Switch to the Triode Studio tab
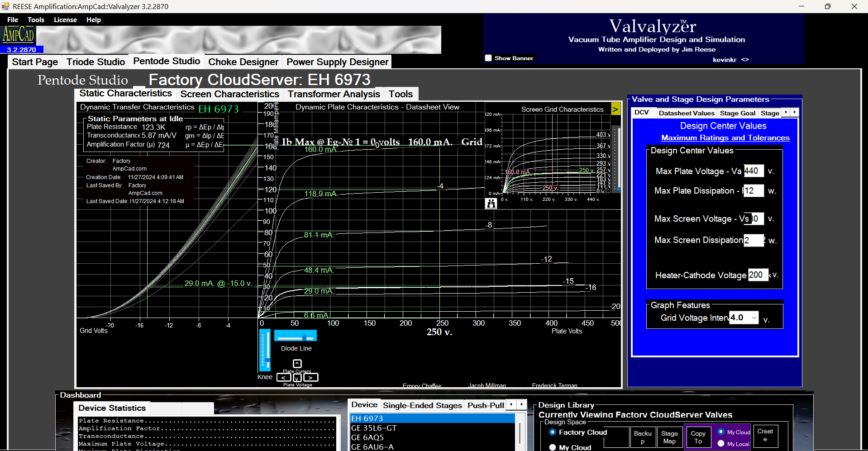This screenshot has width=868, height=451. 95,62
